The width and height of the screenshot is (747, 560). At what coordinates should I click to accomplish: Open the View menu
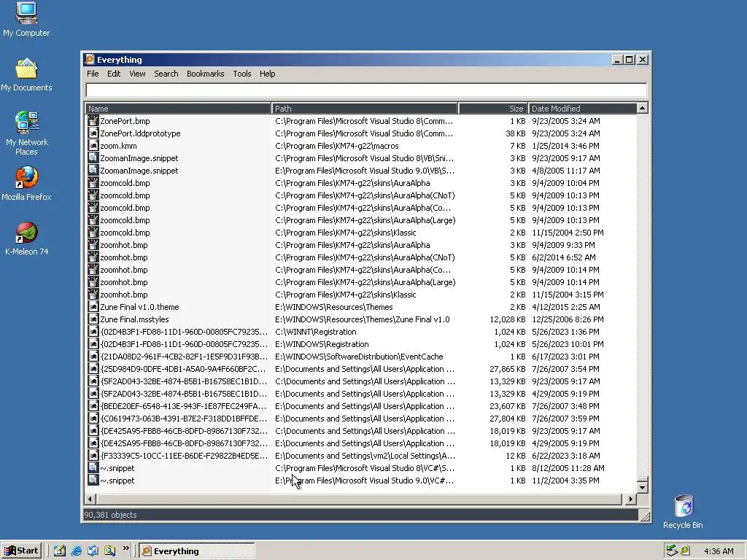coord(137,74)
